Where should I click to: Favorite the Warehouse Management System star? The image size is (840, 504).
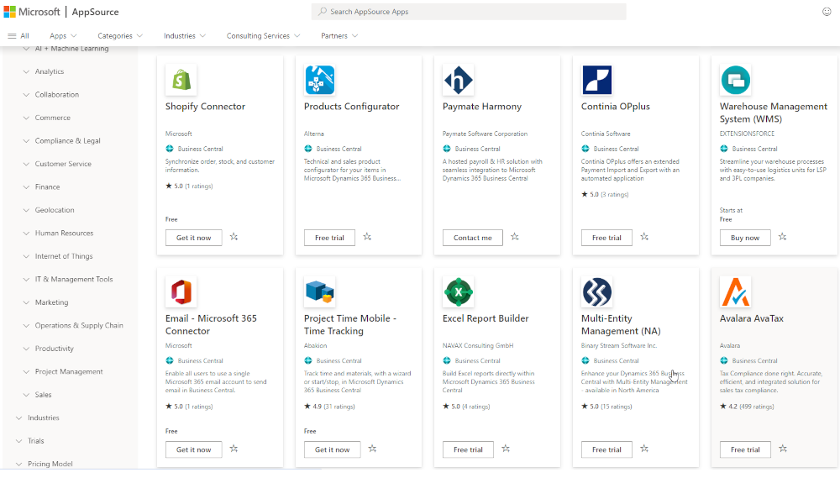click(x=783, y=237)
